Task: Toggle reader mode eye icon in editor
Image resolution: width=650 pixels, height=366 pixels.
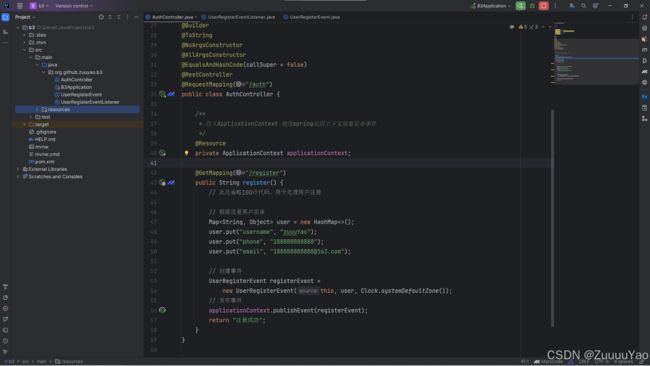Action: coord(512,27)
